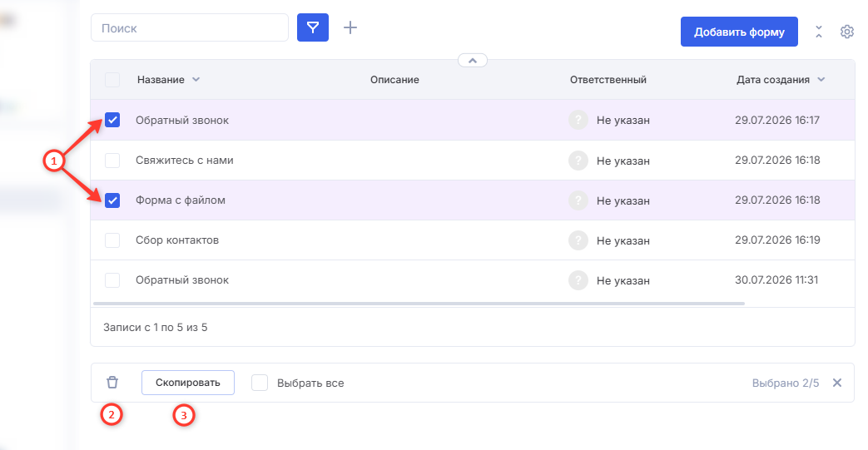Click the Добавить форму button
The width and height of the screenshot is (868, 450).
(739, 32)
